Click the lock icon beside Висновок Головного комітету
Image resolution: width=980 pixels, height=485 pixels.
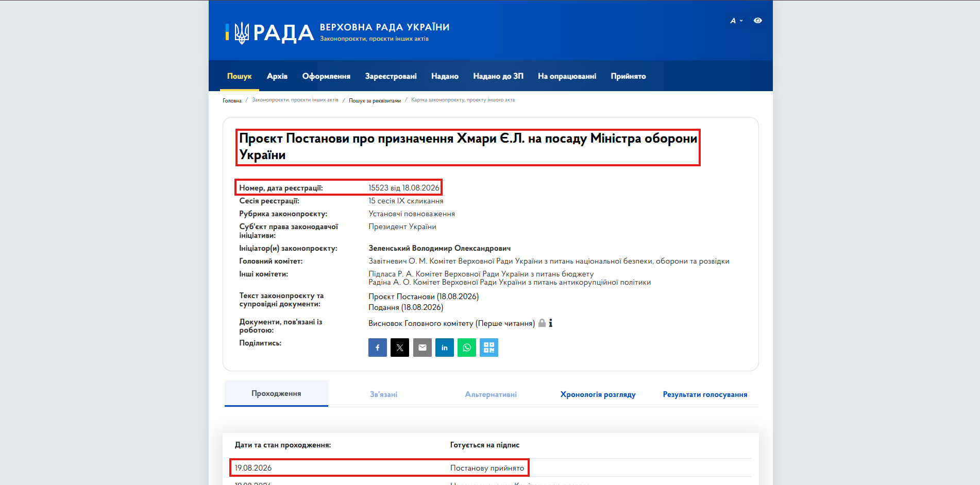pyautogui.click(x=542, y=323)
